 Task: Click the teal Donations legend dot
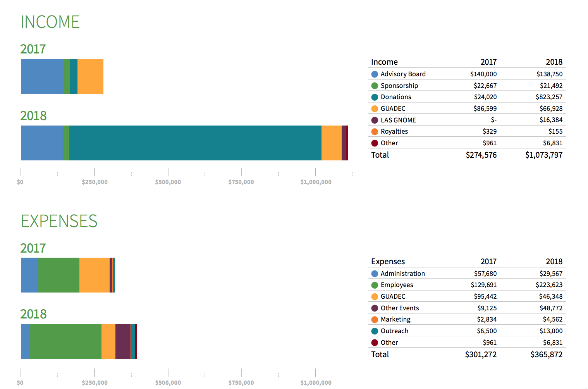point(375,97)
